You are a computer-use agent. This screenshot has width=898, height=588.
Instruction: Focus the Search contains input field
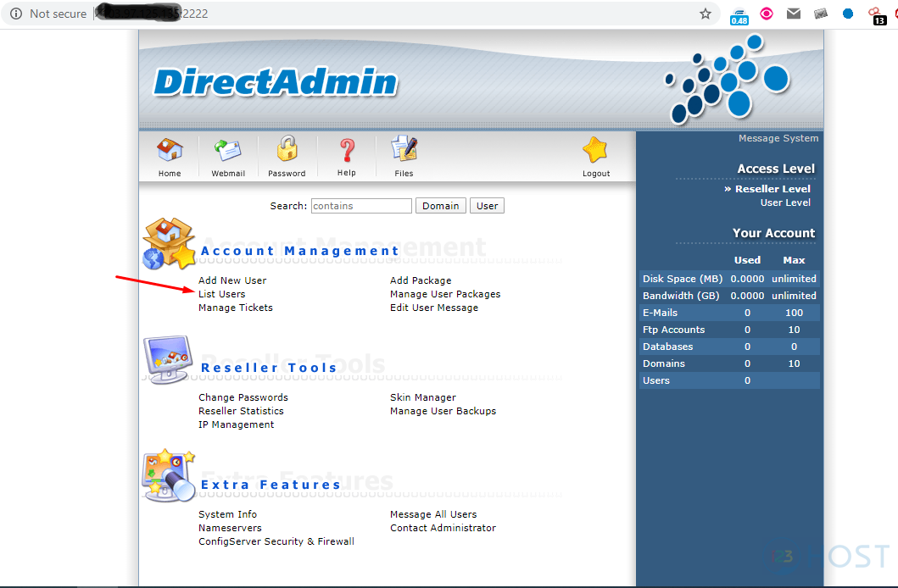[361, 206]
